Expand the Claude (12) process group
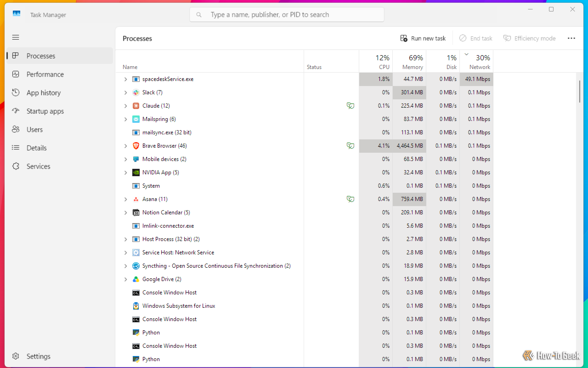This screenshot has width=588, height=368. [126, 106]
